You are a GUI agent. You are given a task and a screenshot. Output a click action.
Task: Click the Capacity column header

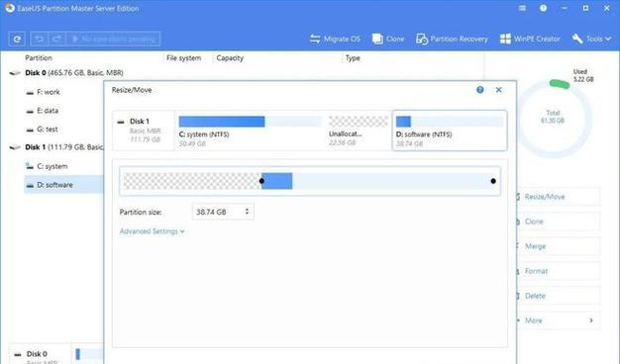[x=230, y=58]
